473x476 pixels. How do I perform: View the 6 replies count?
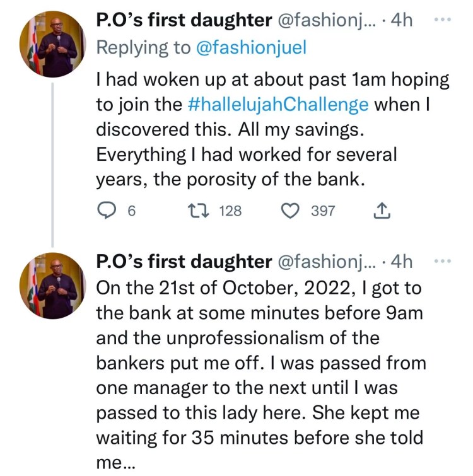pyautogui.click(x=132, y=211)
